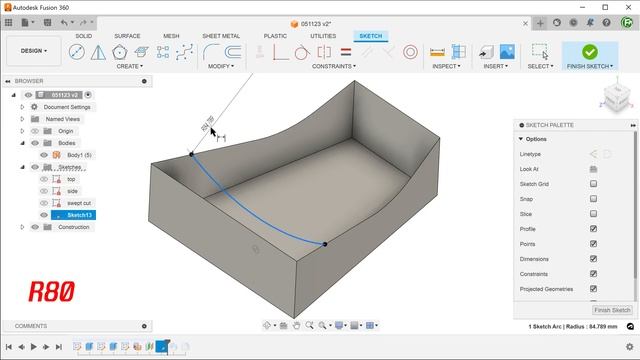The width and height of the screenshot is (640, 360).
Task: Apply the Symmetry constraint
Action: pyautogui.click(x=324, y=52)
